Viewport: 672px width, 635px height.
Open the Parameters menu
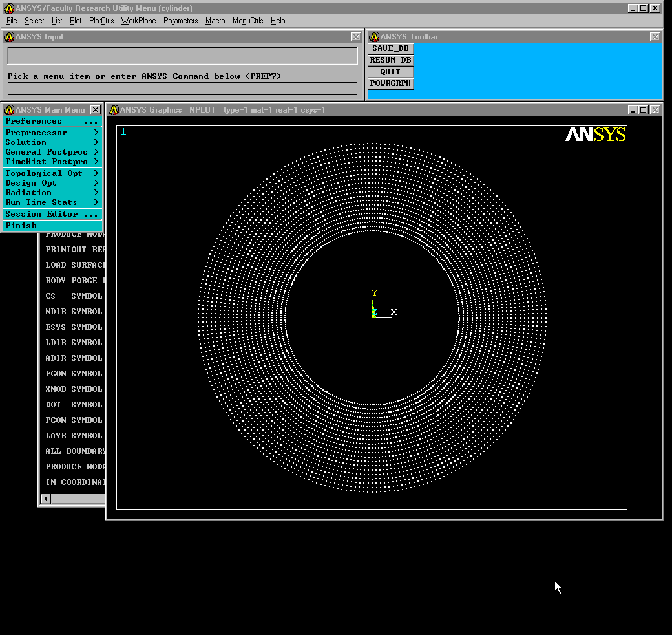180,21
